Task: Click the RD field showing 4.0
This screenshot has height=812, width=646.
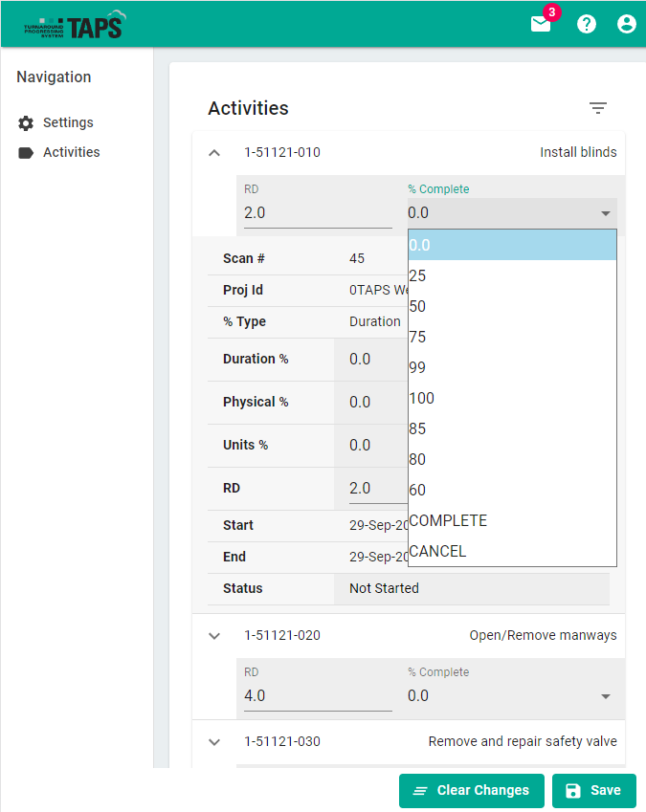Action: click(x=318, y=696)
